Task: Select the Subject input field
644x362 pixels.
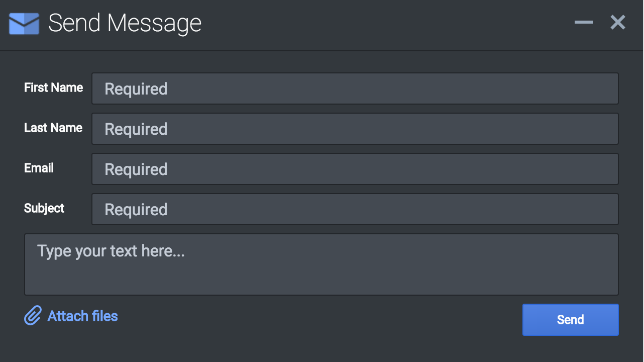Action: click(355, 209)
